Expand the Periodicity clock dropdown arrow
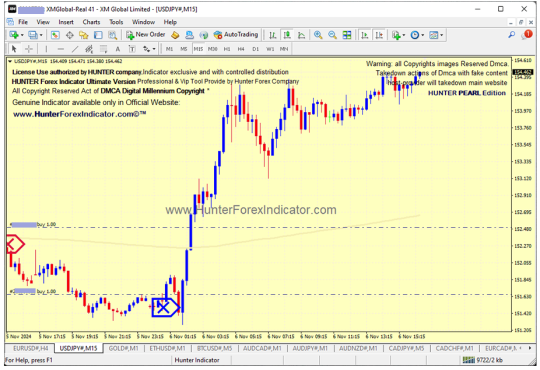The height and width of the screenshot is (370, 540). point(423,35)
